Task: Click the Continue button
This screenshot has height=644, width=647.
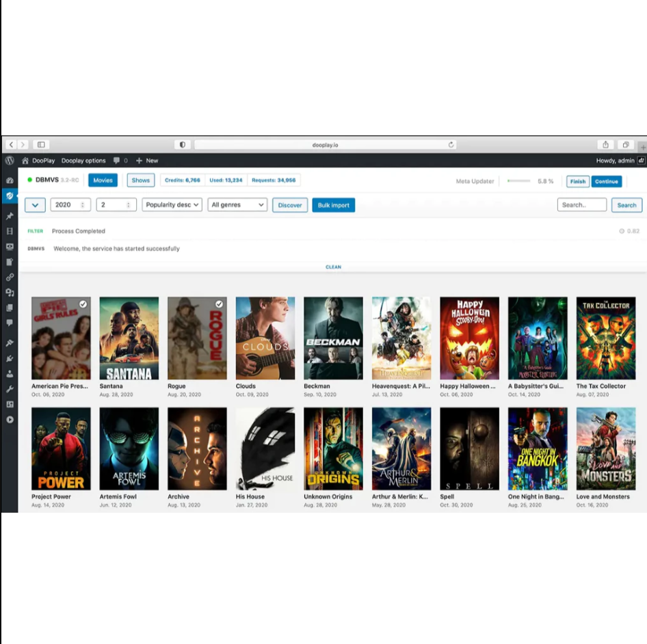Action: coord(606,181)
